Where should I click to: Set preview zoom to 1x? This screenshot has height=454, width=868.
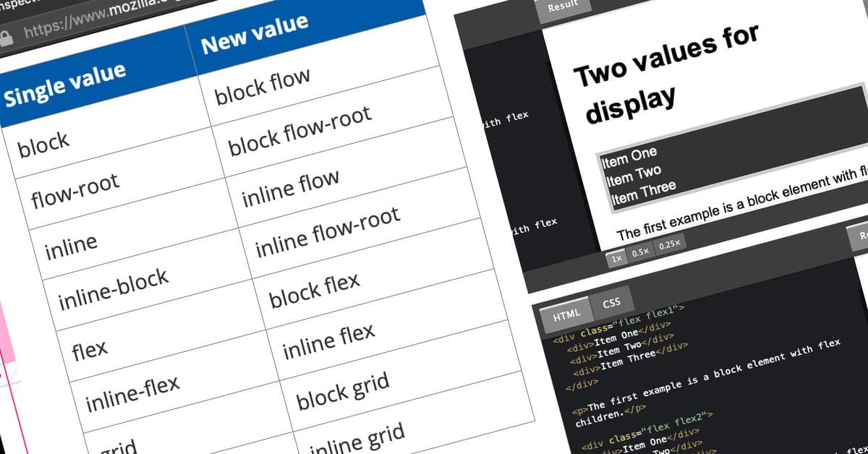click(616, 258)
